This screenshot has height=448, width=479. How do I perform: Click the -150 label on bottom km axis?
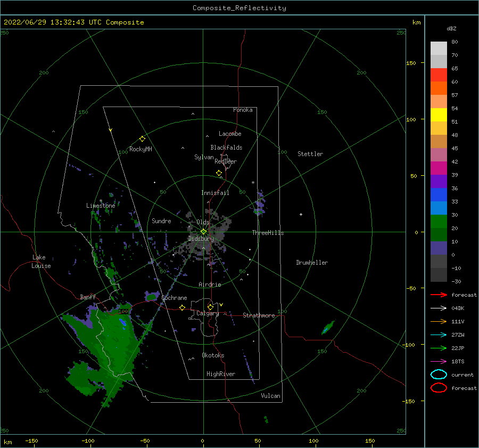click(31, 441)
